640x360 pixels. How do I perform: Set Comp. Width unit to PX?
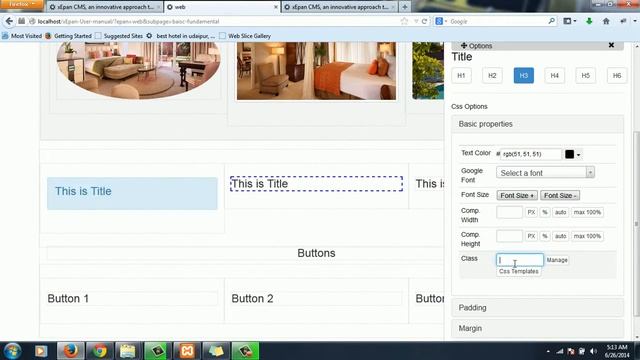pyautogui.click(x=531, y=212)
